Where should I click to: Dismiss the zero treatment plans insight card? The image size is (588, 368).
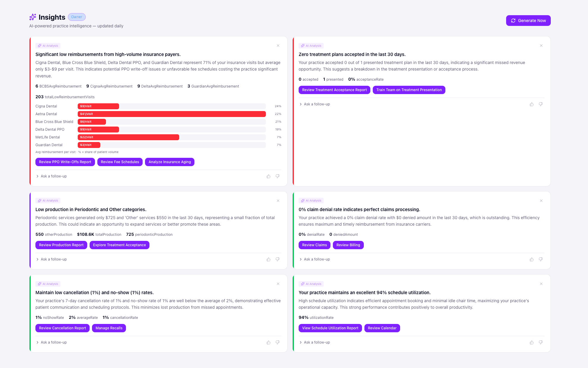pos(541,46)
